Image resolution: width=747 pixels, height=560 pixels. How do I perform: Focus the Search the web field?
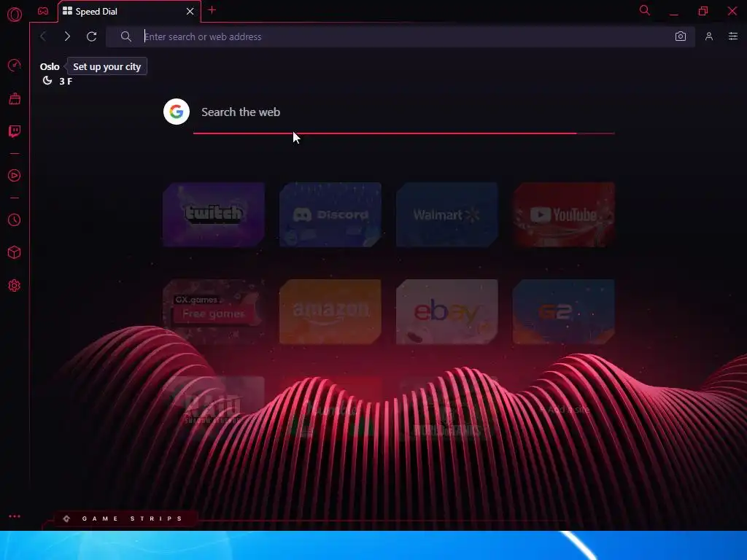point(403,112)
